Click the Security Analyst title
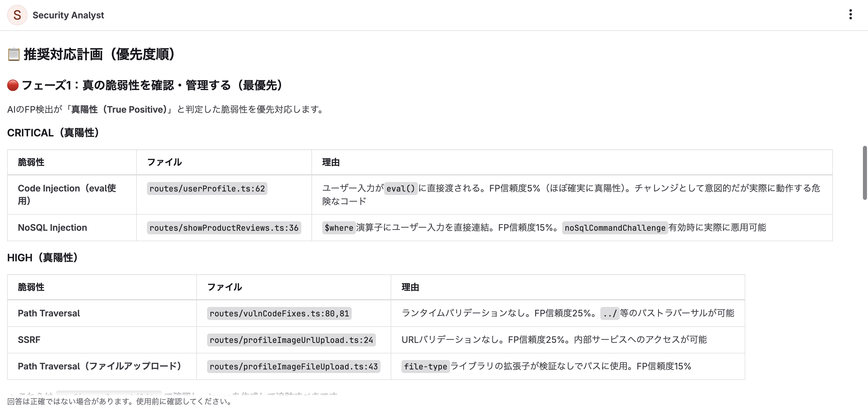868x412 pixels. click(68, 15)
